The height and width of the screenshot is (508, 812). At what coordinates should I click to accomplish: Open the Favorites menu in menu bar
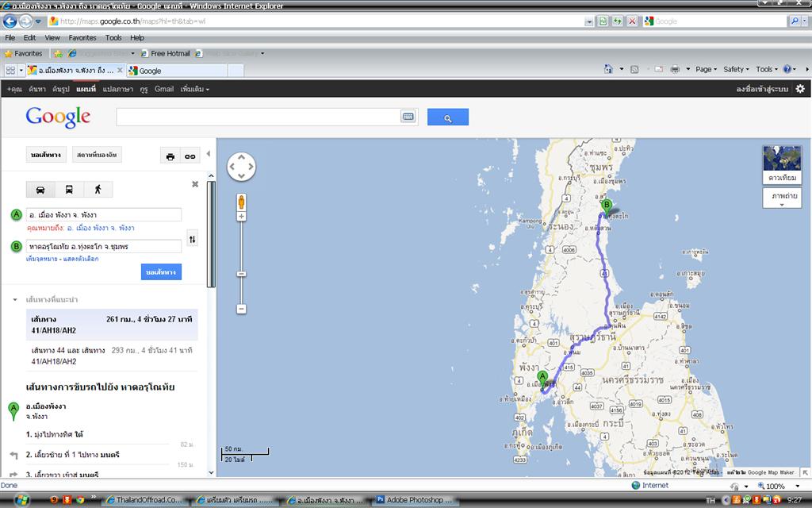82,37
